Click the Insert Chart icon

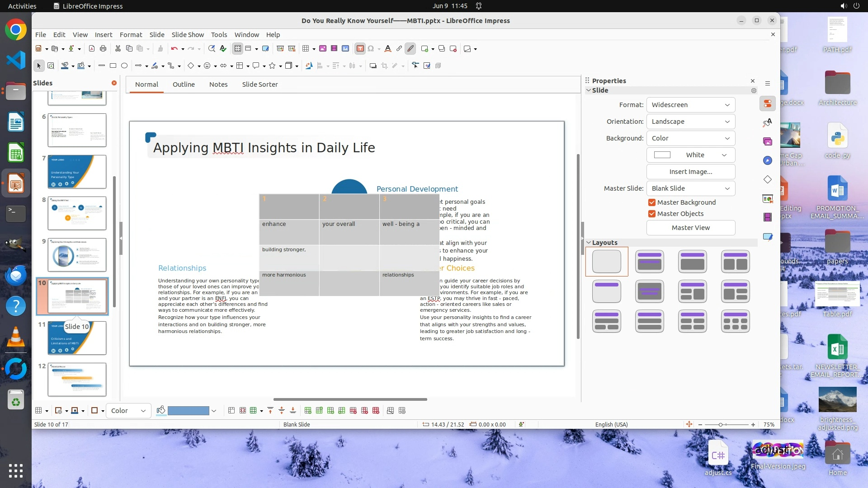(345, 49)
